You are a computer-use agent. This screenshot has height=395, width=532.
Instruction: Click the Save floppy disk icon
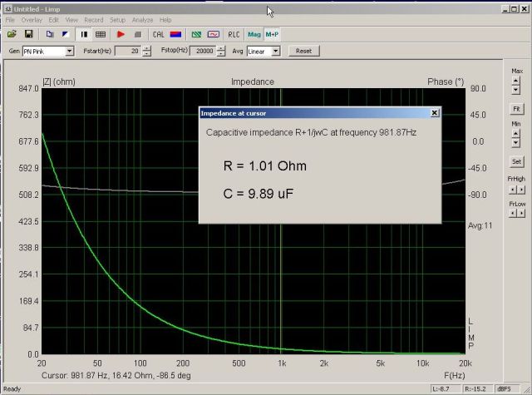tap(29, 34)
